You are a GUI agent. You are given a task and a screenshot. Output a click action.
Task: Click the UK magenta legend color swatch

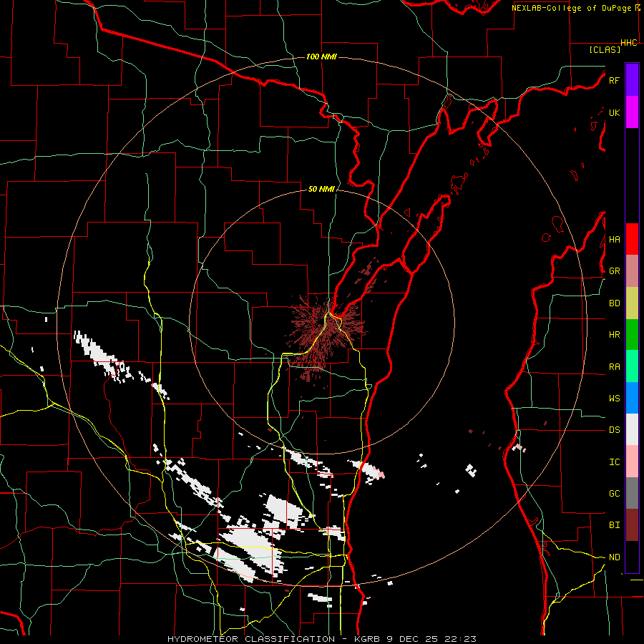(632, 112)
